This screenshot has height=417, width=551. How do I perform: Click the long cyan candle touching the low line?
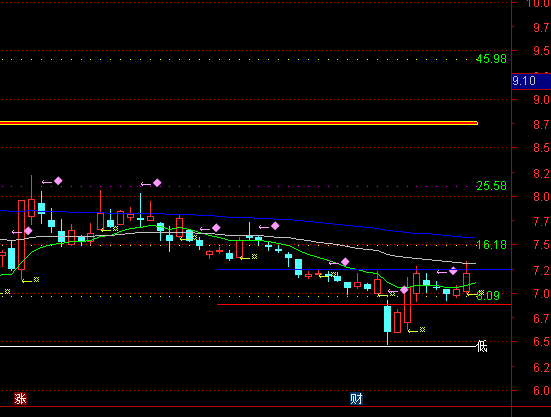pos(388,319)
